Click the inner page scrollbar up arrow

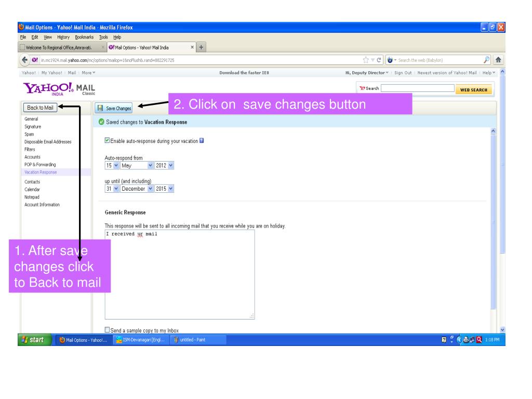(493, 131)
